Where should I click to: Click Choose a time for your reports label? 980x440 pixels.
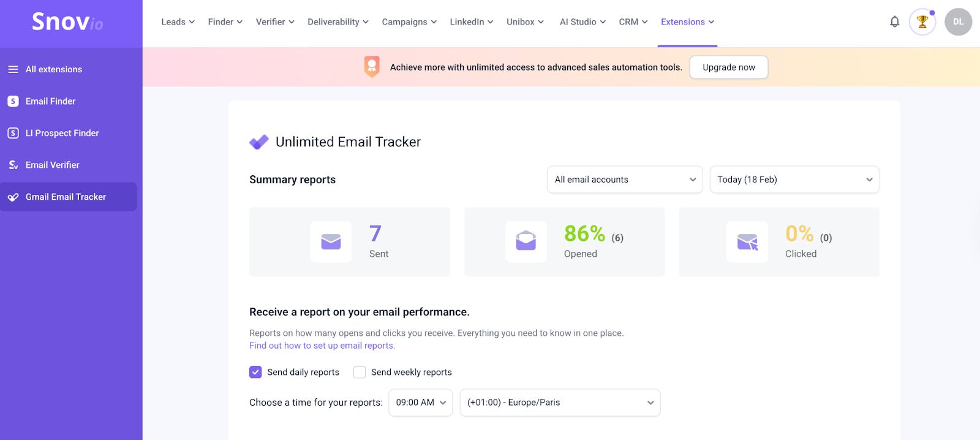316,403
